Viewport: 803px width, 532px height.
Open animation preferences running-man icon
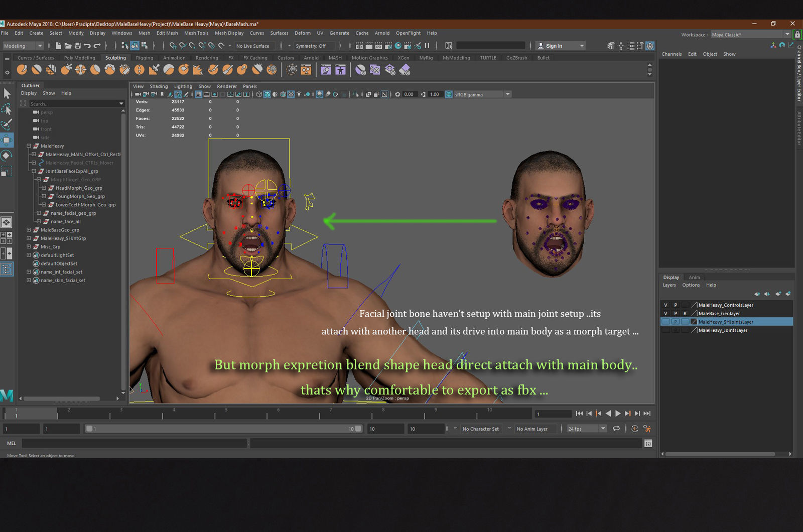pos(647,429)
